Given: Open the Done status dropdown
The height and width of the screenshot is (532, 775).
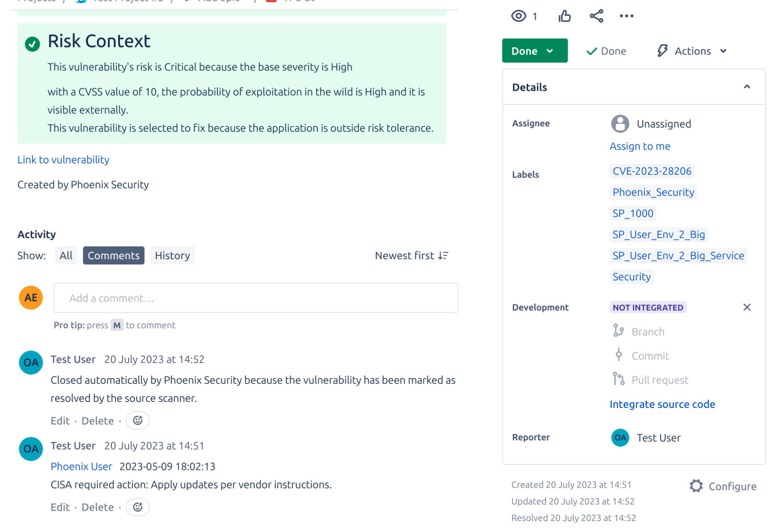Looking at the screenshot, I should tap(535, 50).
